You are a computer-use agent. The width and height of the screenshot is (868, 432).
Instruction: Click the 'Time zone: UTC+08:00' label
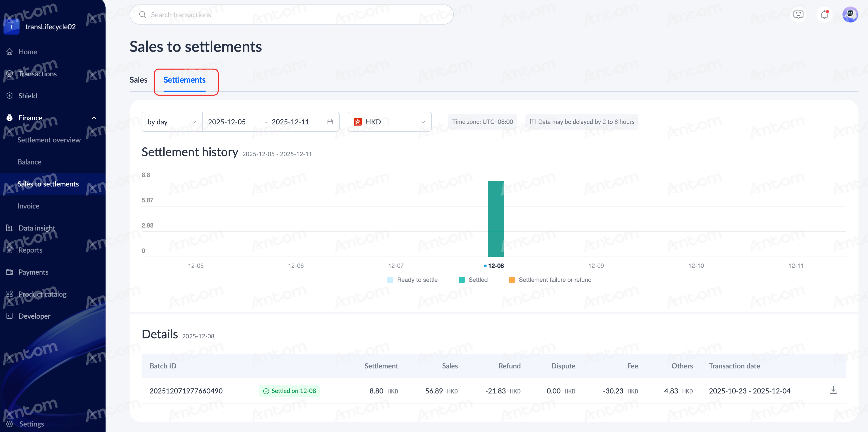pyautogui.click(x=482, y=122)
